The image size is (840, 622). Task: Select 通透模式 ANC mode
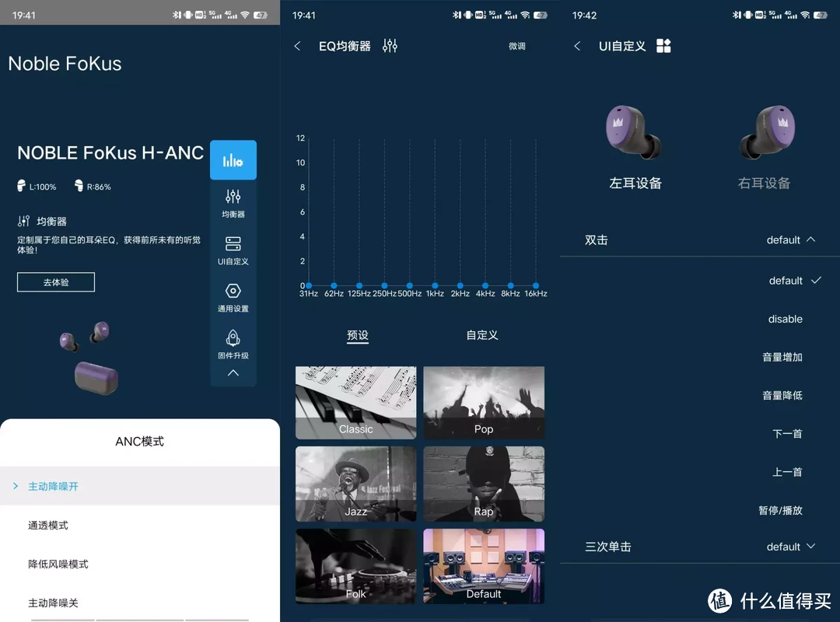tap(140, 525)
